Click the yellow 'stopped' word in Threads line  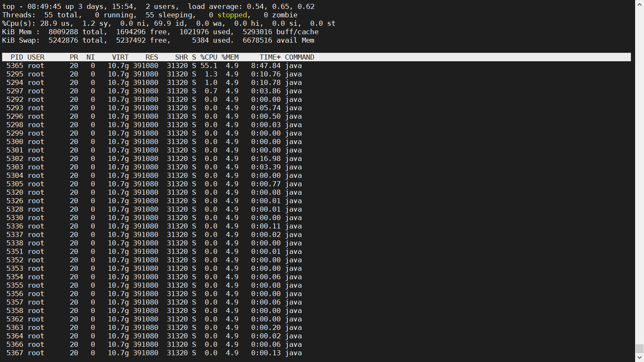click(232, 15)
